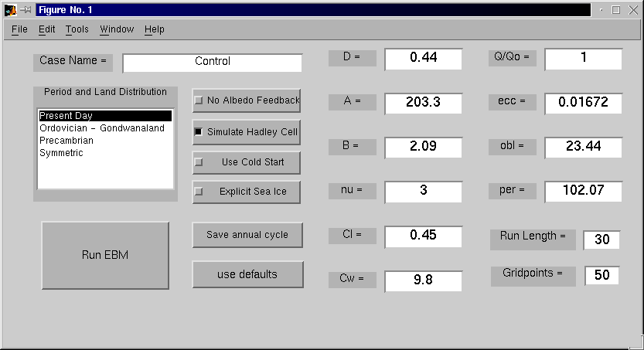Viewport: 644px width, 350px height.
Task: Open the Edit menu
Action: click(47, 29)
